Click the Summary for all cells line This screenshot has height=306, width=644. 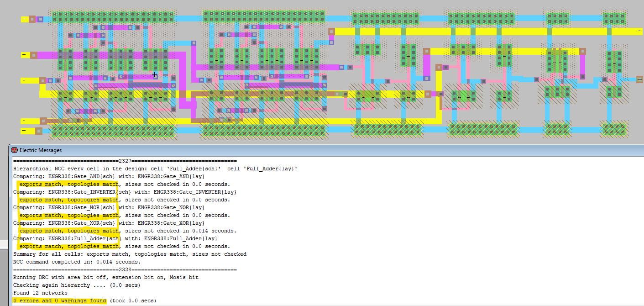[x=130, y=254]
